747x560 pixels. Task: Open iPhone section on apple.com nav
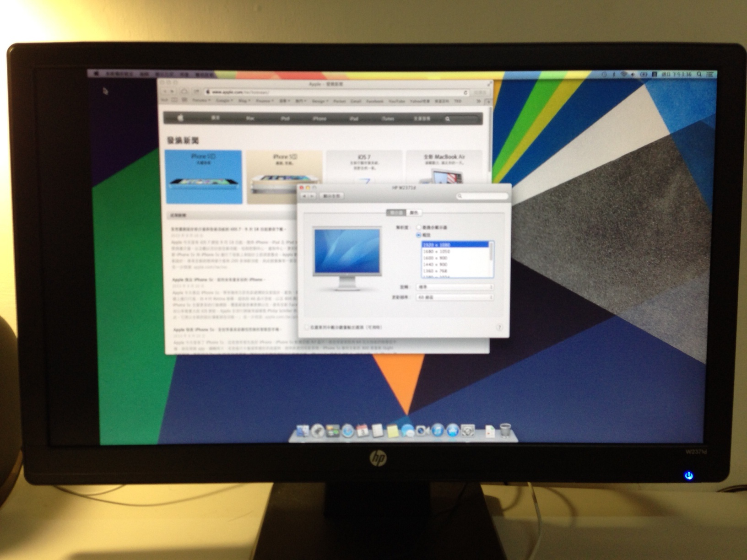click(x=319, y=118)
